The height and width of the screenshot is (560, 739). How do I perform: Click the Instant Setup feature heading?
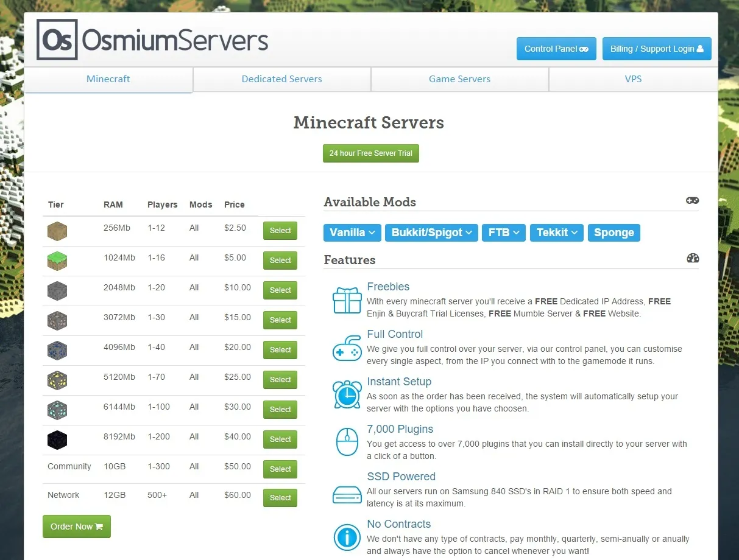pyautogui.click(x=399, y=382)
